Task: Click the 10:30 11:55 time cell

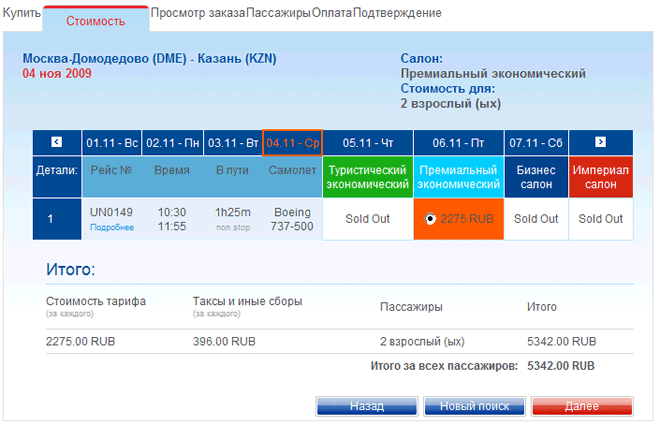Action: [172, 219]
